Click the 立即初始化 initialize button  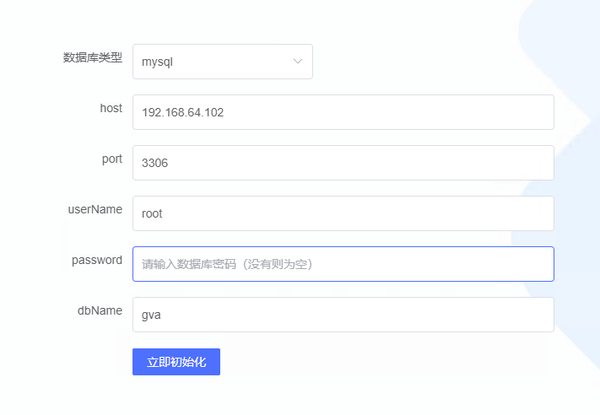tap(176, 362)
